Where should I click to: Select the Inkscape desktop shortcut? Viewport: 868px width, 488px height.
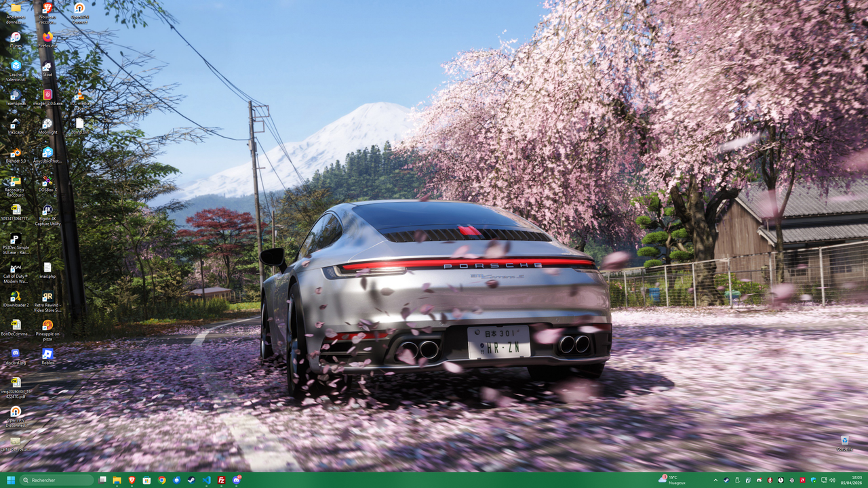tap(15, 127)
